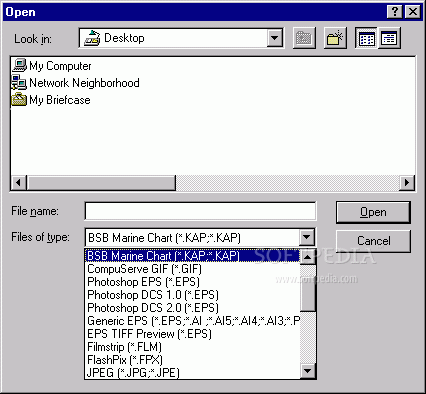Create a new folder with toolbar icon
Screen dimensions: 426x394
335,38
